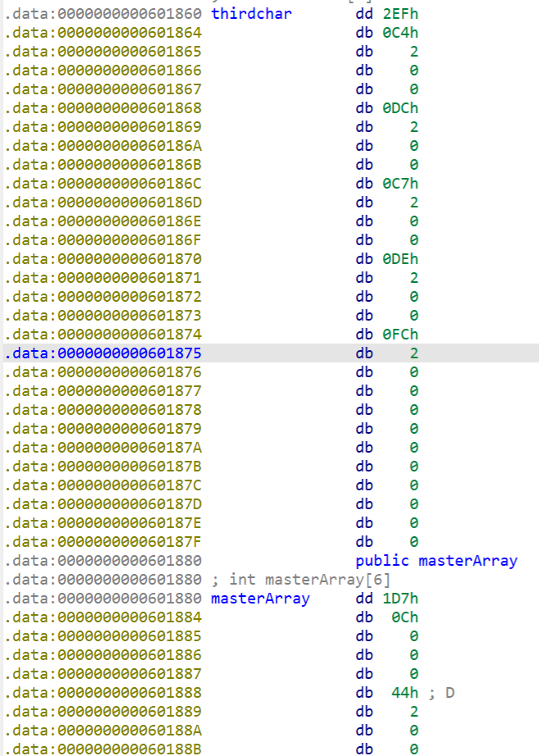This screenshot has height=756, width=539.
Task: Click highlighted address .data:0000000000601875
Action: coord(103,353)
